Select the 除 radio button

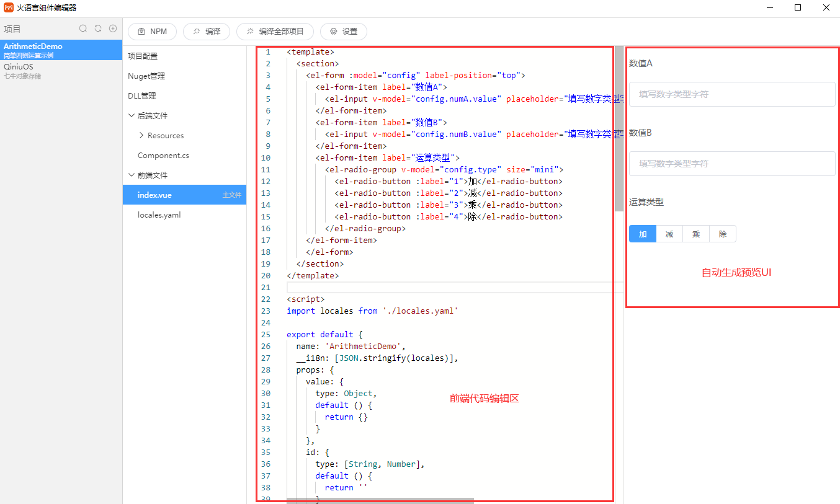pyautogui.click(x=723, y=234)
